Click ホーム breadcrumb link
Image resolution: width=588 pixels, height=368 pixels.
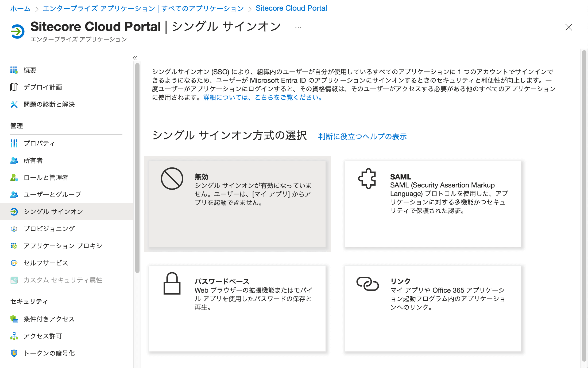pyautogui.click(x=20, y=9)
